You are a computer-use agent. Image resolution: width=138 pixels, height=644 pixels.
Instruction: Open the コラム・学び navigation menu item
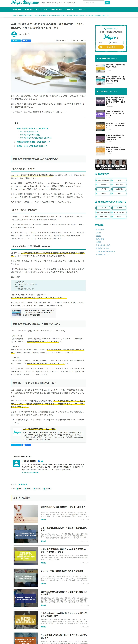(x=41, y=10)
